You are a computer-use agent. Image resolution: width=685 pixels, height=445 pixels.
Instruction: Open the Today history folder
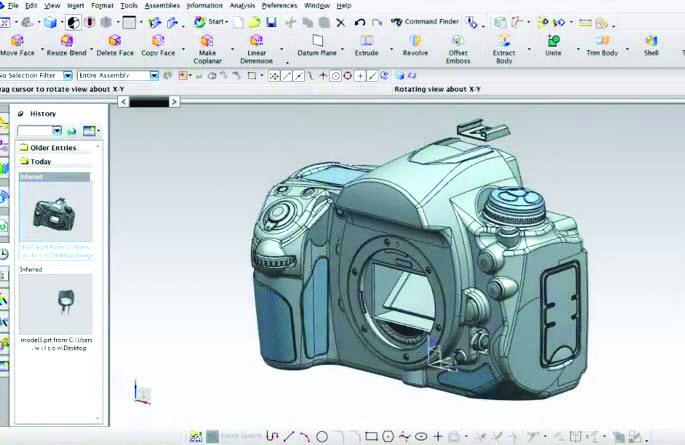click(x=36, y=162)
